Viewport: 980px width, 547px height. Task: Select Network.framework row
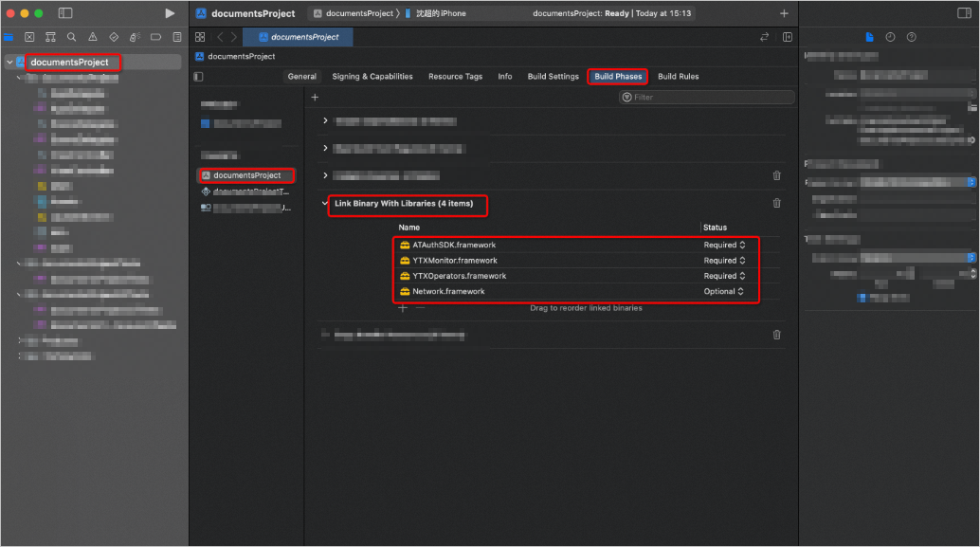coord(575,291)
